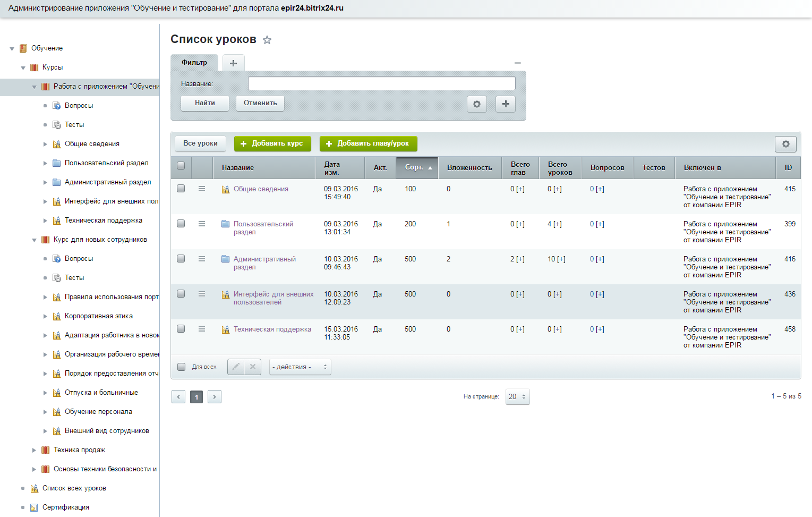
Task: Toggle select-all checkbox in table header
Action: click(x=181, y=166)
